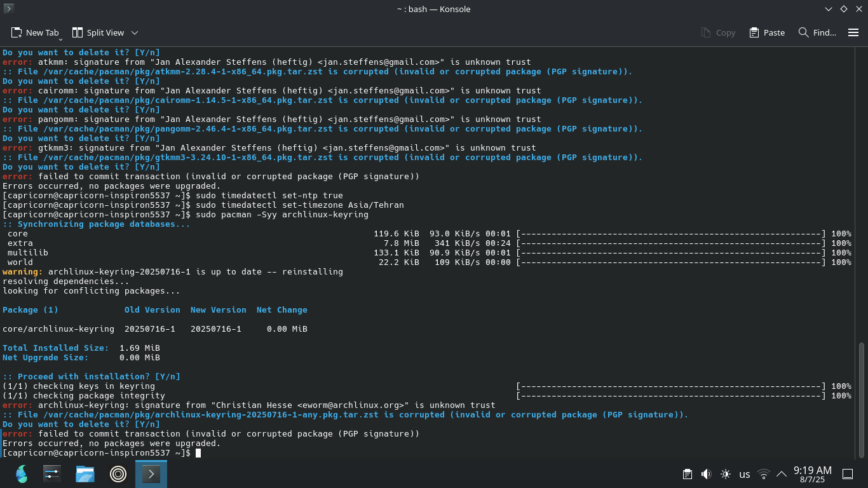Viewport: 868px width, 488px height.
Task: Open a new tab with New Tab button
Action: pos(35,32)
